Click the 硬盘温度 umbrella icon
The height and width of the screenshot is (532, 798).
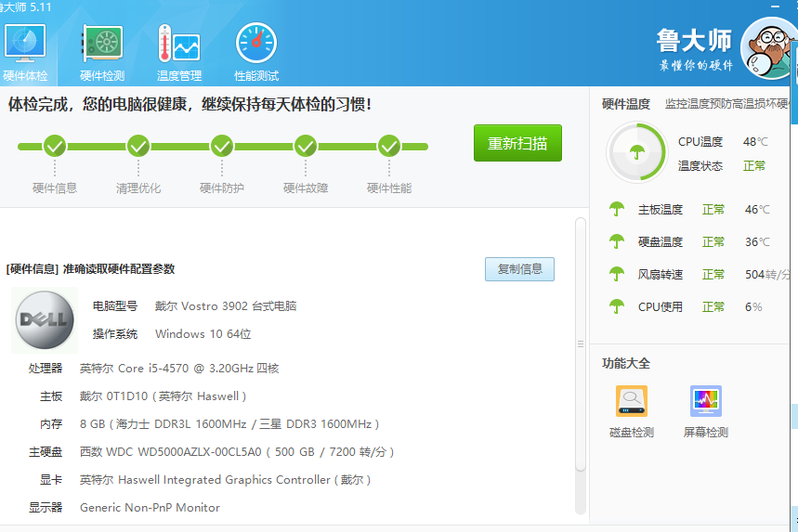click(616, 241)
